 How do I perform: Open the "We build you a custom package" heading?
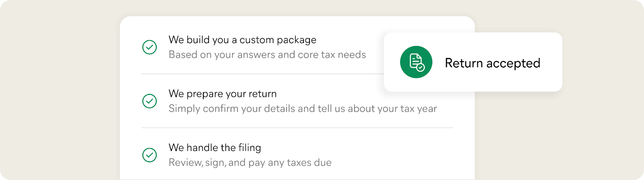pos(242,40)
